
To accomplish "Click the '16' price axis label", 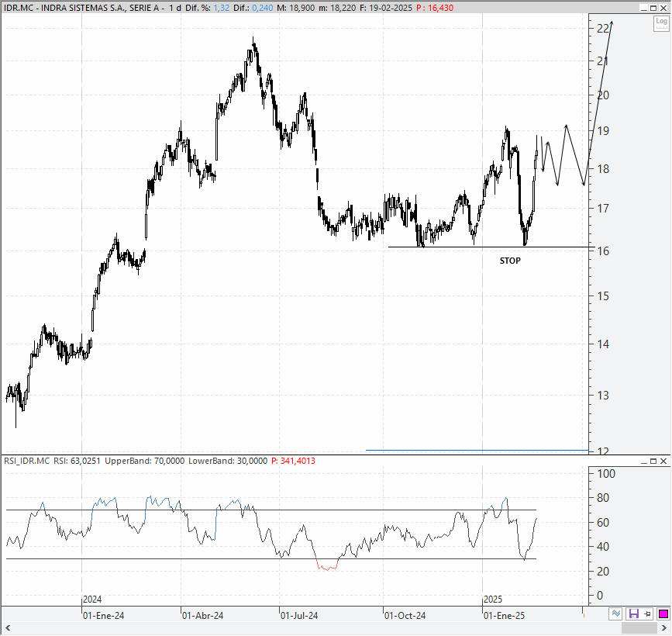I will [602, 251].
